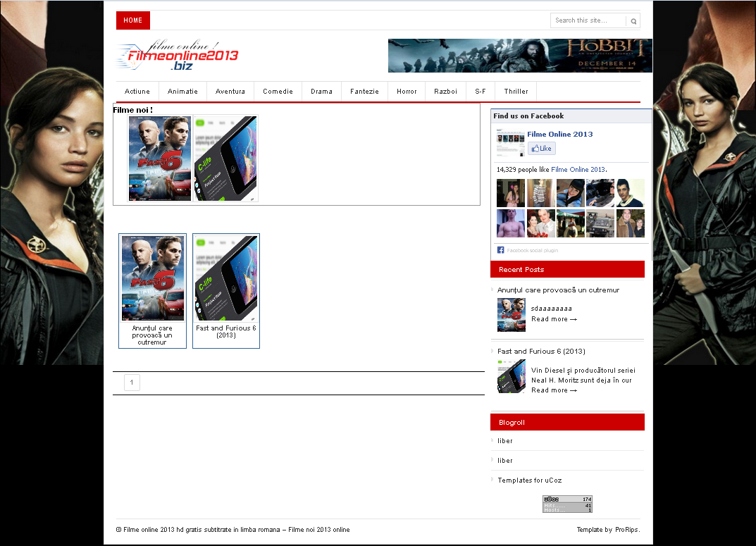Open the S-F category
Screen dimensions: 756x546
(x=481, y=92)
